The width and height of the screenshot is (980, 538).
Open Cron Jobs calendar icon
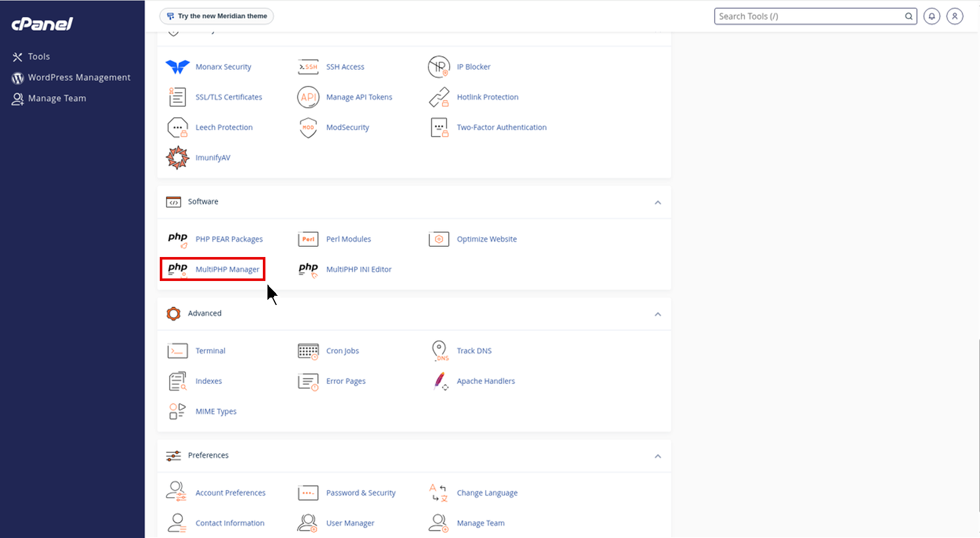click(x=308, y=351)
